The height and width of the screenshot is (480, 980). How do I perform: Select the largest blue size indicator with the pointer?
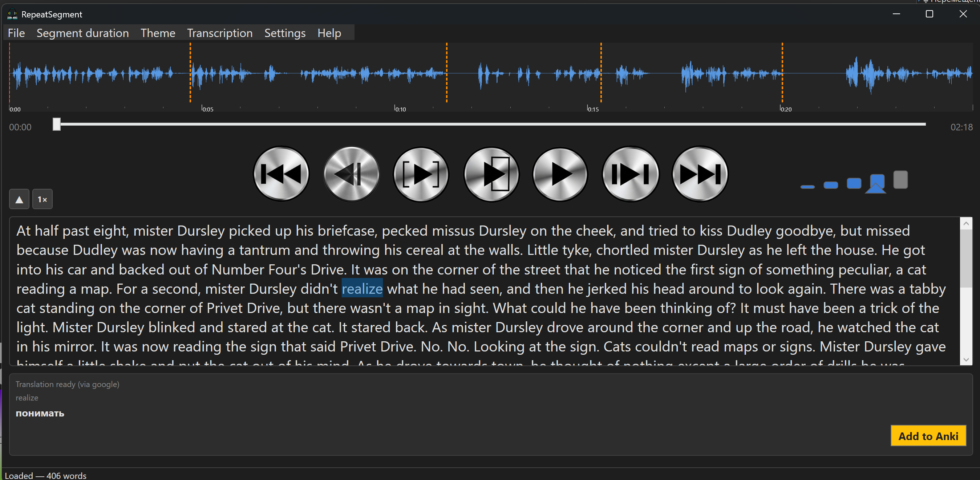(876, 183)
